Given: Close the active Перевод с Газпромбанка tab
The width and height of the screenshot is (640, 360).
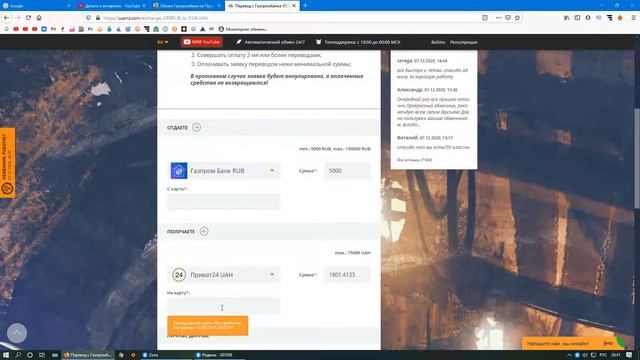Looking at the screenshot, I should 294,6.
